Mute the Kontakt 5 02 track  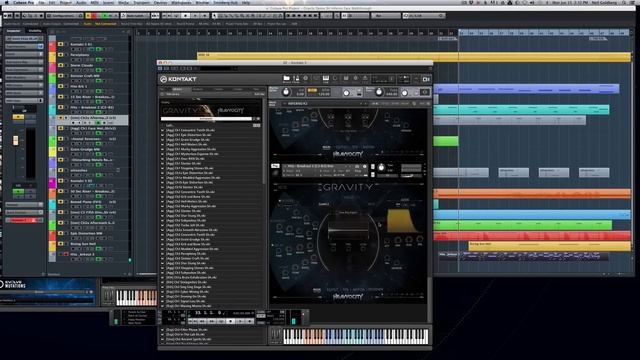(x=61, y=181)
